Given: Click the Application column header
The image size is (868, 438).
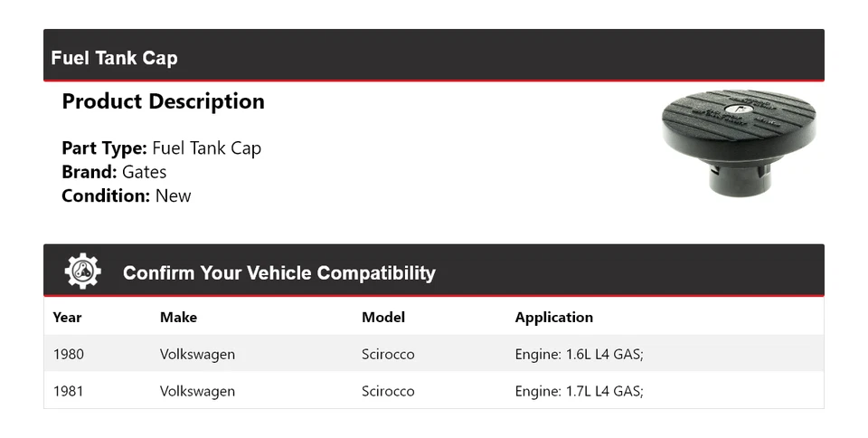Looking at the screenshot, I should pos(553,317).
